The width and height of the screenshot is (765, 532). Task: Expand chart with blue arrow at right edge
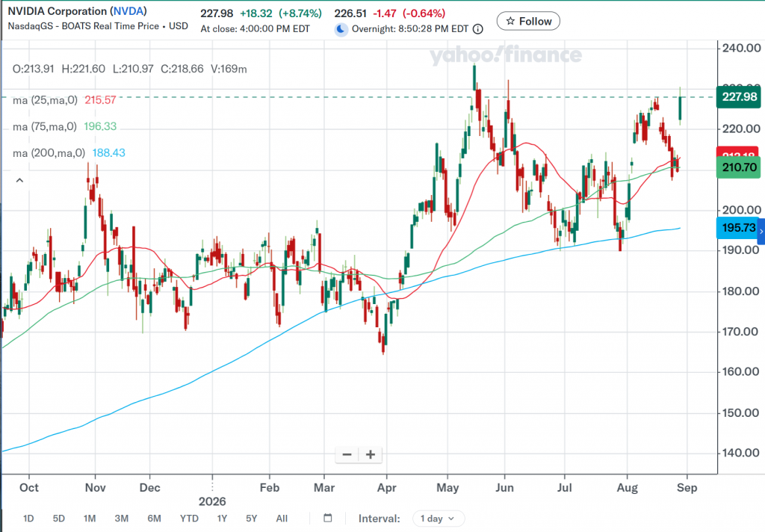pyautogui.click(x=761, y=233)
